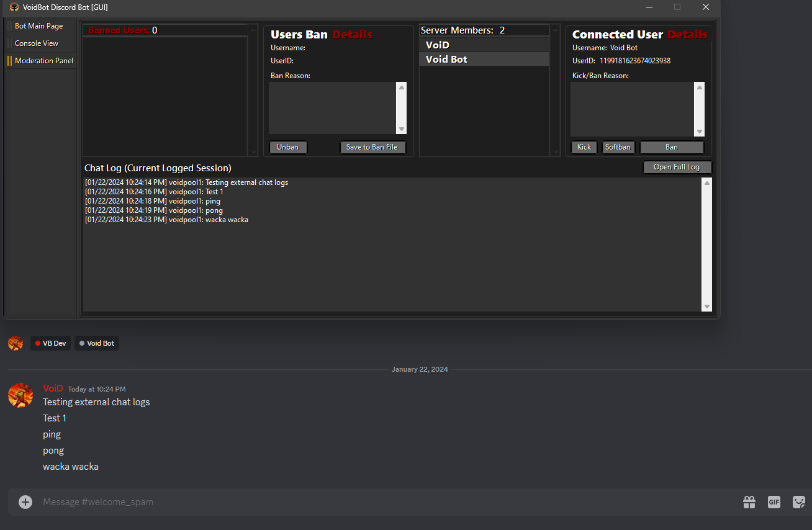Click the VoiD username in Discord chat

[53, 389]
